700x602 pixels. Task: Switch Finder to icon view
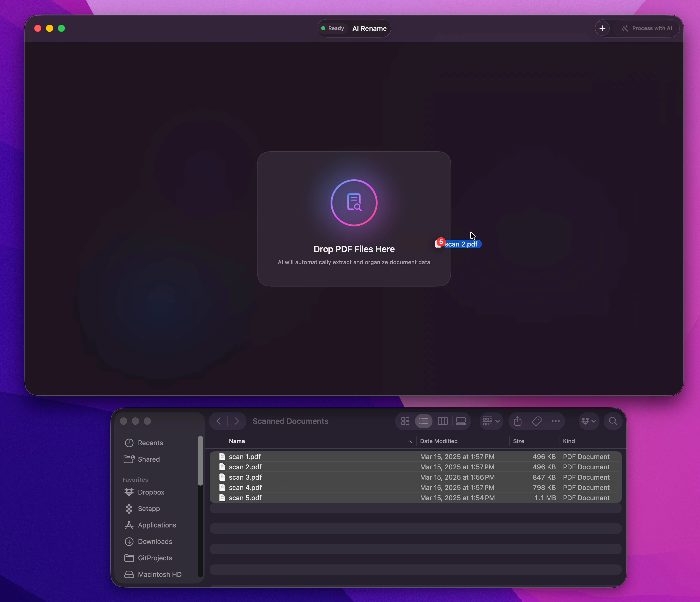405,421
